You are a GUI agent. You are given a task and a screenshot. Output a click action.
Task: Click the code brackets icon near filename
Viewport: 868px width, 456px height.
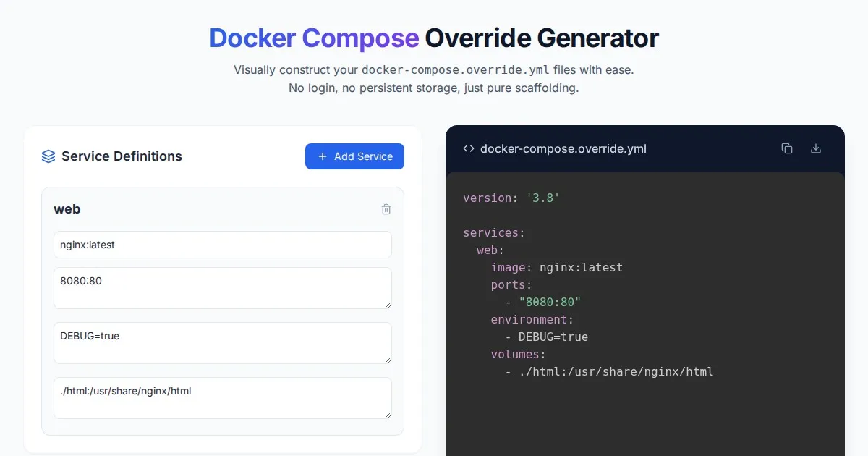(469, 148)
